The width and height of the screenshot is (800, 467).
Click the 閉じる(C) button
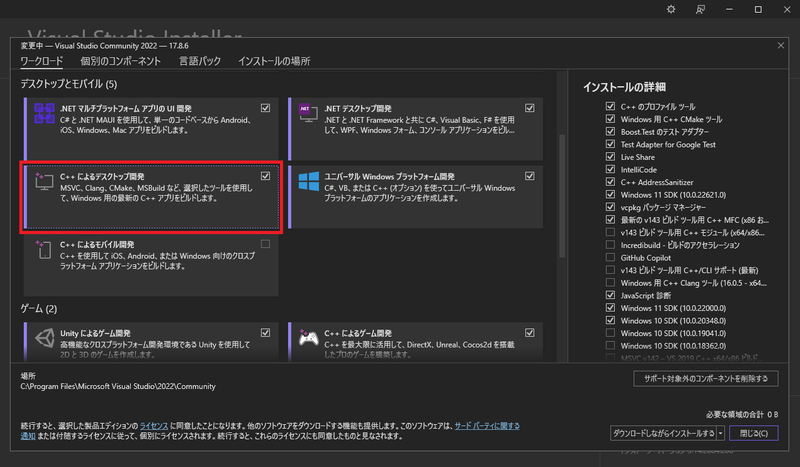point(753,433)
